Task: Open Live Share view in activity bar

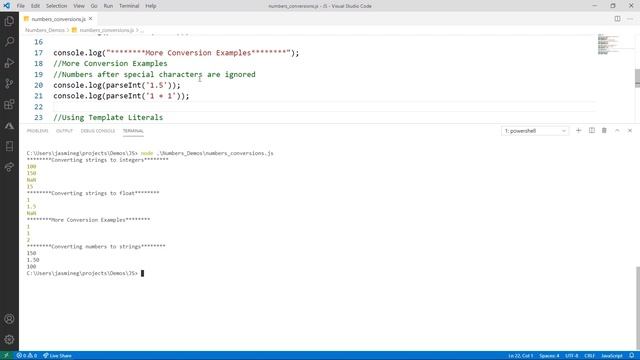Action: (9, 167)
